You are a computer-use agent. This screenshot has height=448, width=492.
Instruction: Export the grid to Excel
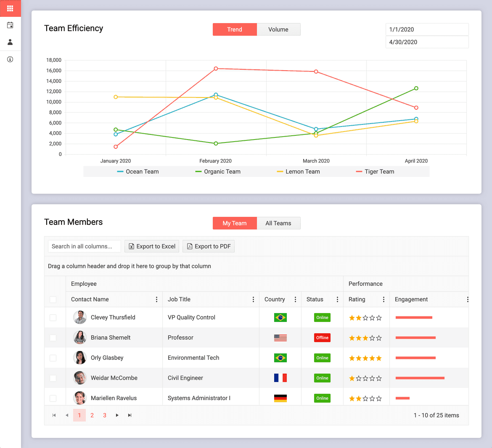tap(152, 246)
